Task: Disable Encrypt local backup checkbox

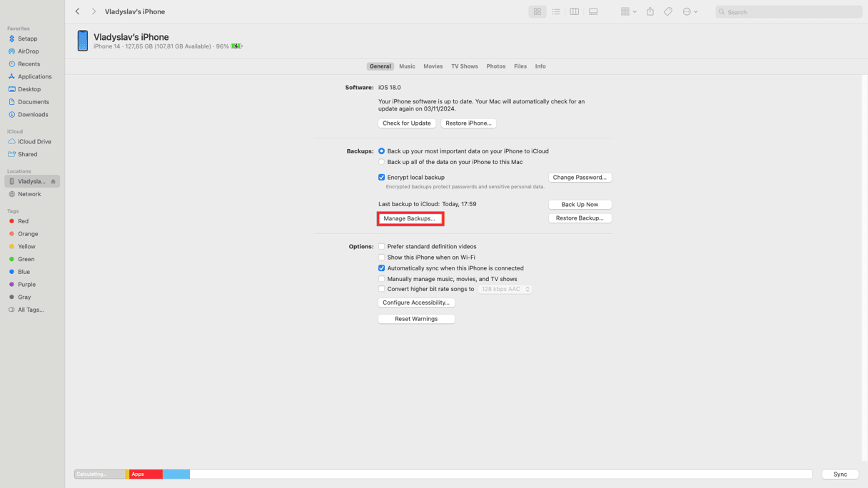Action: (382, 178)
